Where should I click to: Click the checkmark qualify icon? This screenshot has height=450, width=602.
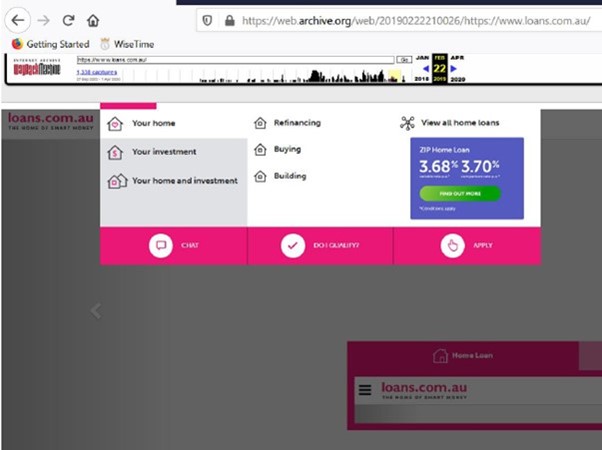point(293,246)
